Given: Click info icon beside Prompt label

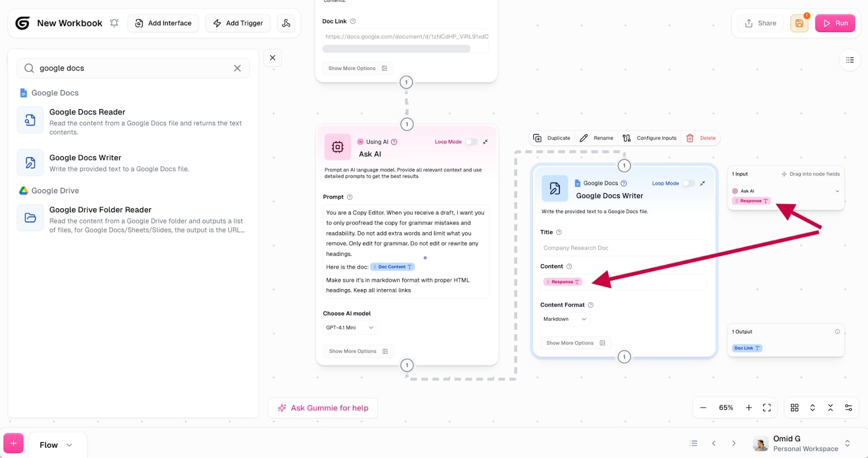Looking at the screenshot, I should (349, 197).
